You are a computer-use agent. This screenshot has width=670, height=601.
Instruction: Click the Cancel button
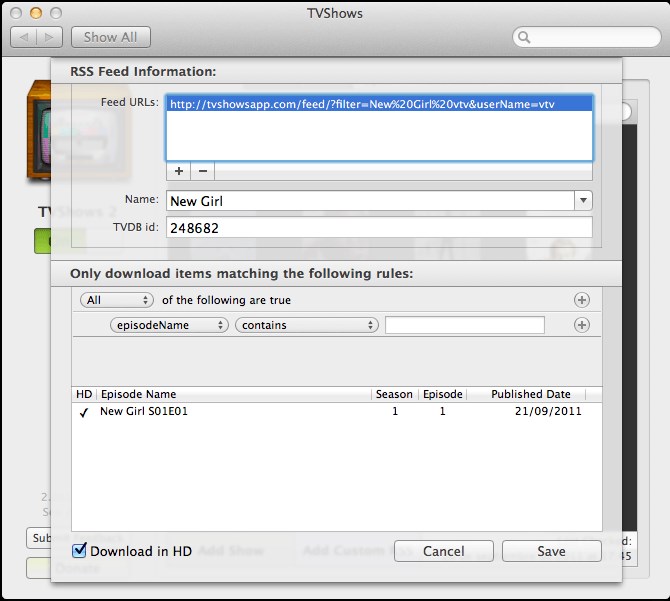click(x=444, y=551)
